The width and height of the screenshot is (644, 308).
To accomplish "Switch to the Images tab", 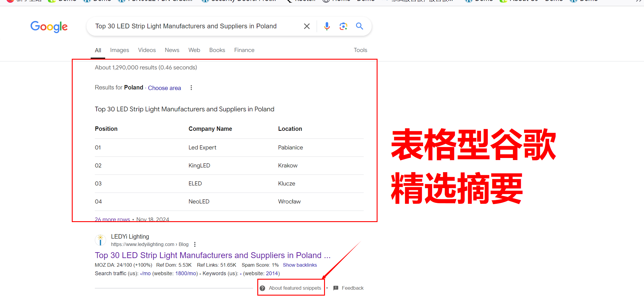I will coord(119,50).
